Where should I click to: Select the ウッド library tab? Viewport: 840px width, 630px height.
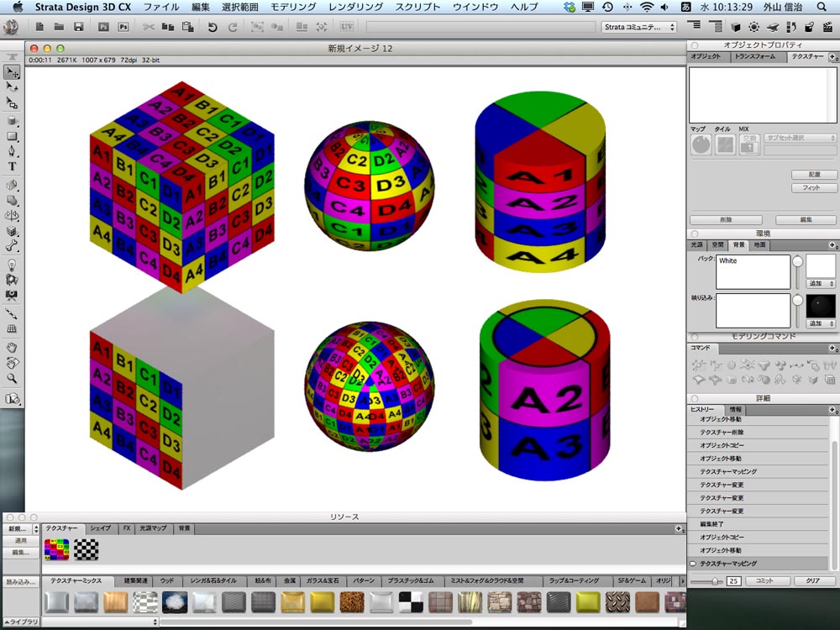(x=166, y=580)
